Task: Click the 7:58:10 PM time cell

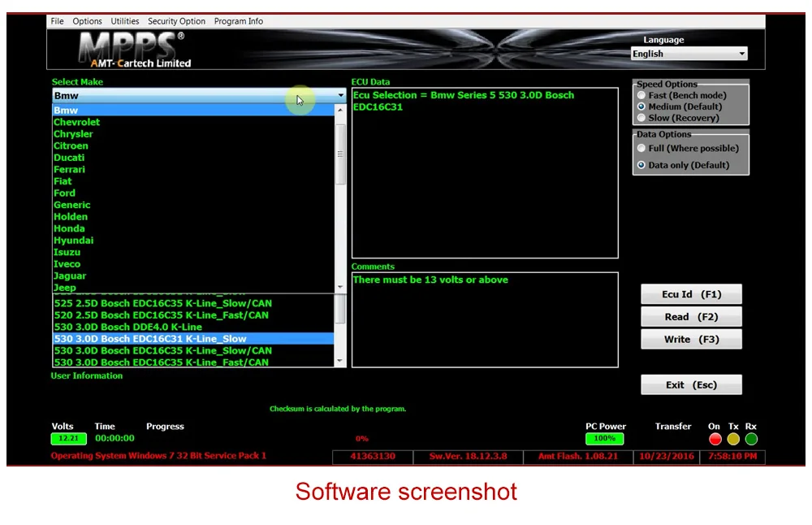Action: pos(732,457)
